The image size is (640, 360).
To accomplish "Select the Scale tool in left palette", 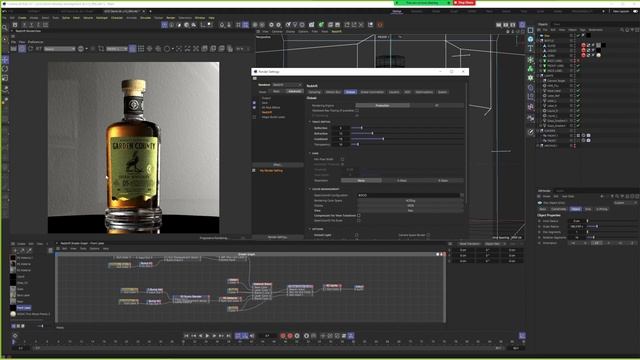I will coord(5,78).
